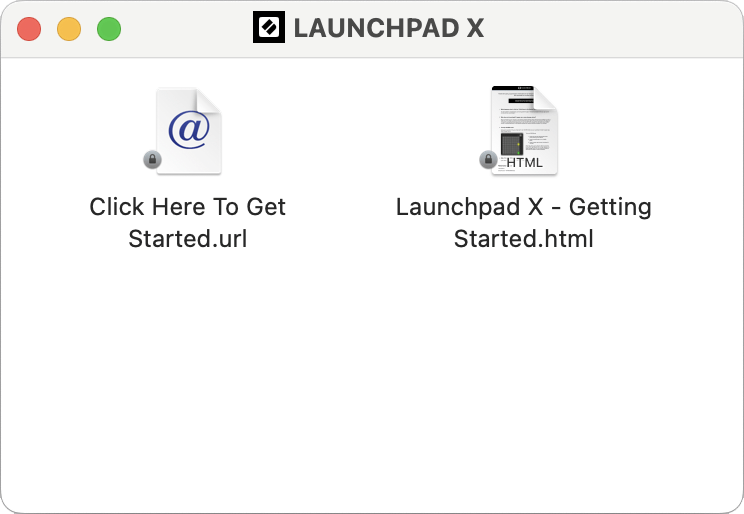Click the LAUNCHPAD X window title text

pos(389,28)
